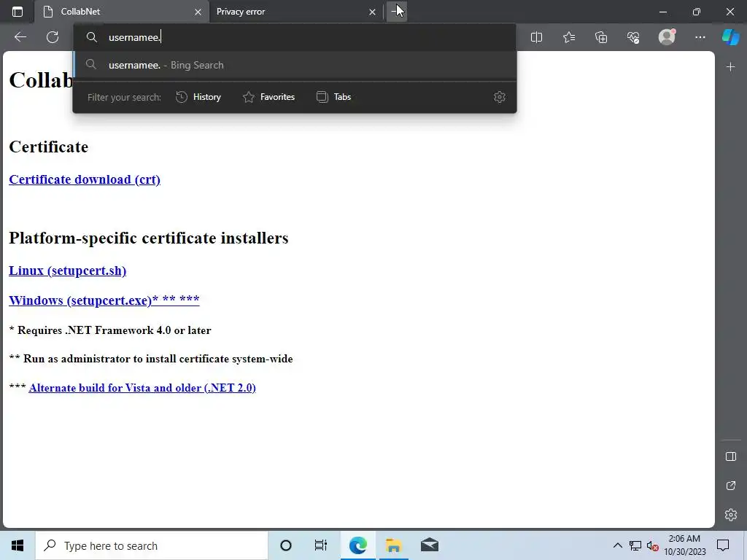Image resolution: width=747 pixels, height=560 pixels.
Task: Open the Certificate download (crt) link
Action: (85, 179)
